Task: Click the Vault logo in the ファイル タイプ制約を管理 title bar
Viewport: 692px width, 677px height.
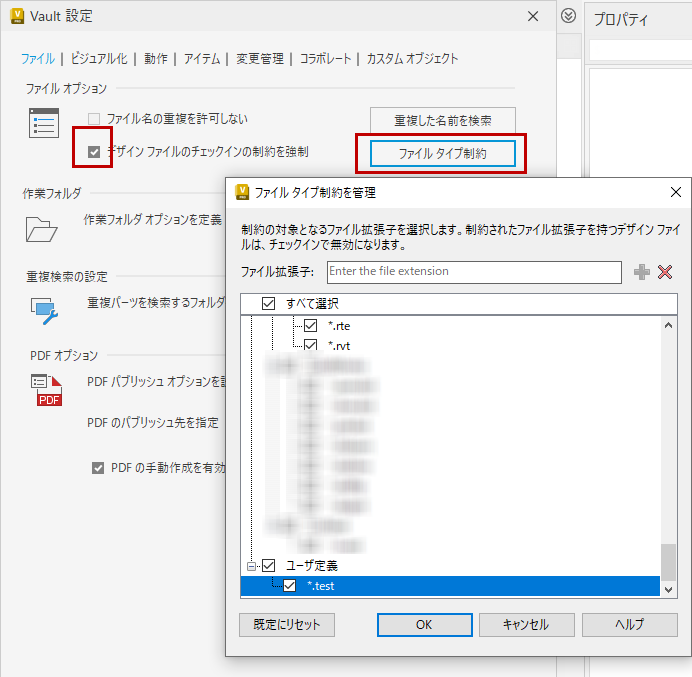Action: pyautogui.click(x=242, y=192)
